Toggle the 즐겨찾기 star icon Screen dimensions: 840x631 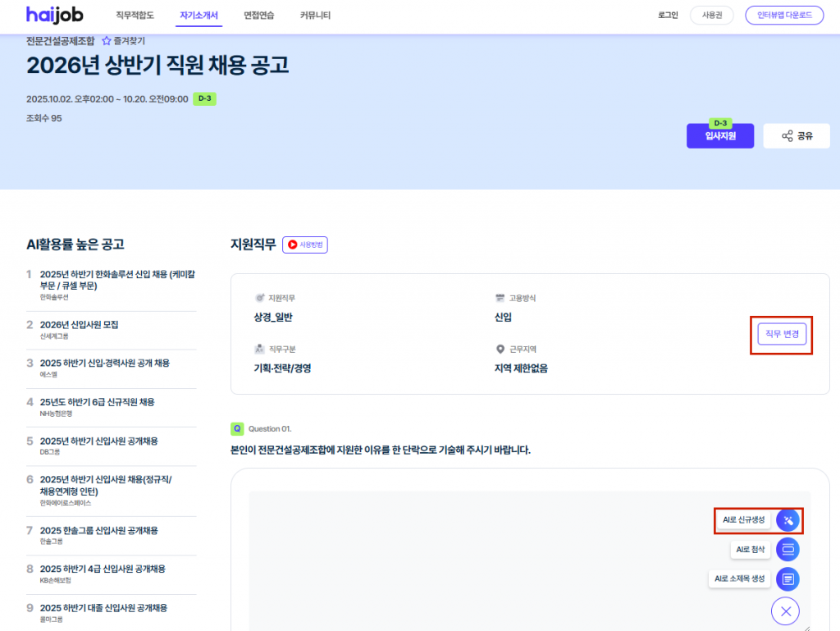(106, 40)
